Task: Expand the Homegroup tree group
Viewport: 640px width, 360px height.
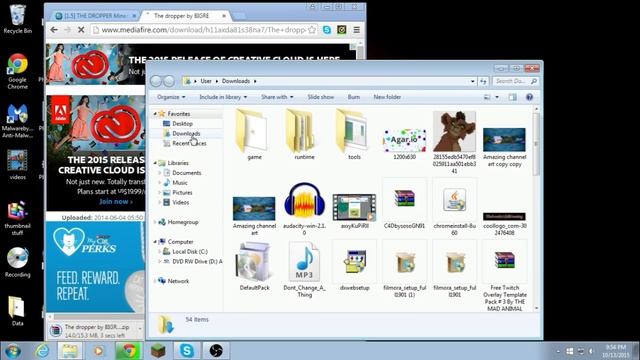Action: (155, 222)
